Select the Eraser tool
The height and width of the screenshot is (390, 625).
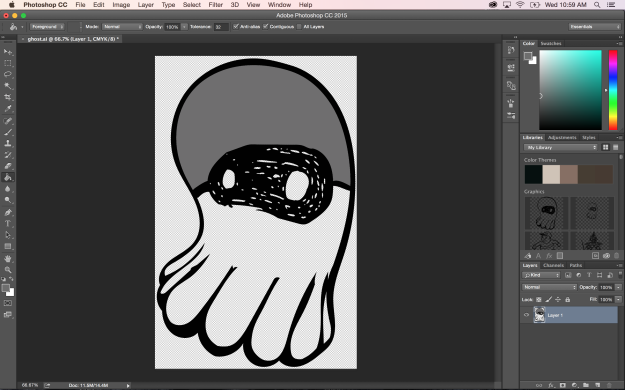[x=8, y=166]
